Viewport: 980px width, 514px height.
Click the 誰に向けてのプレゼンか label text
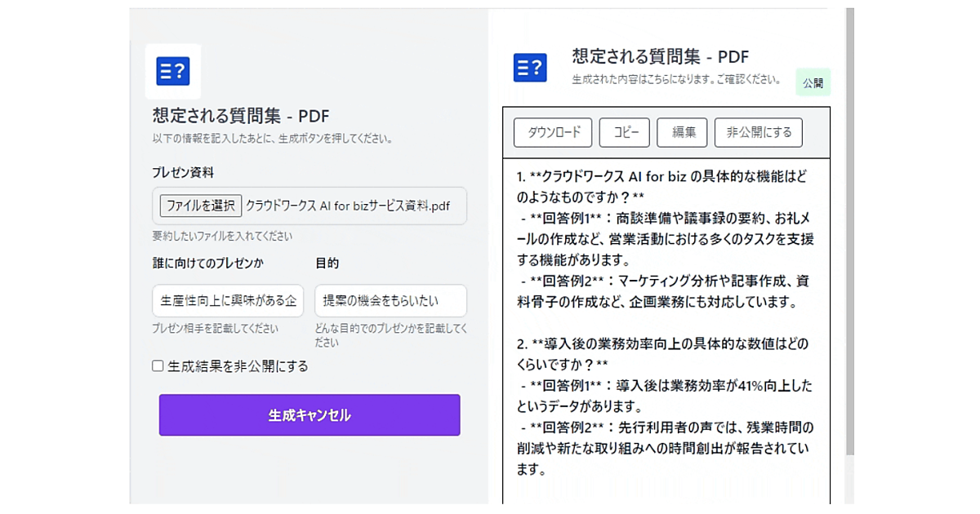[207, 264]
